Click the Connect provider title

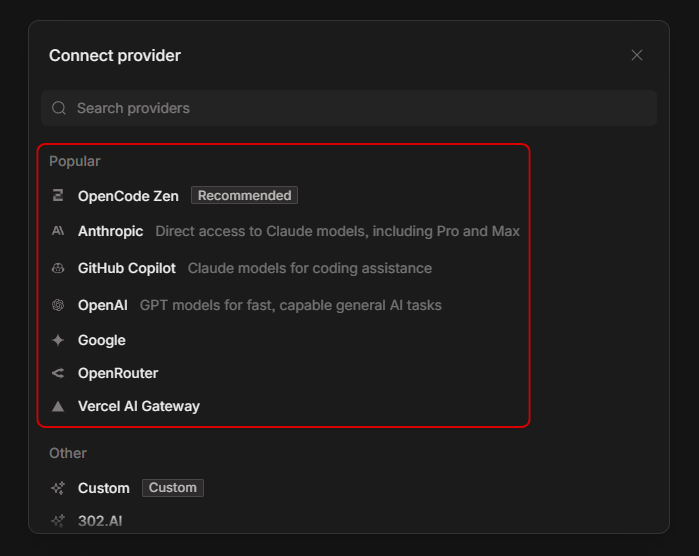pyautogui.click(x=115, y=55)
